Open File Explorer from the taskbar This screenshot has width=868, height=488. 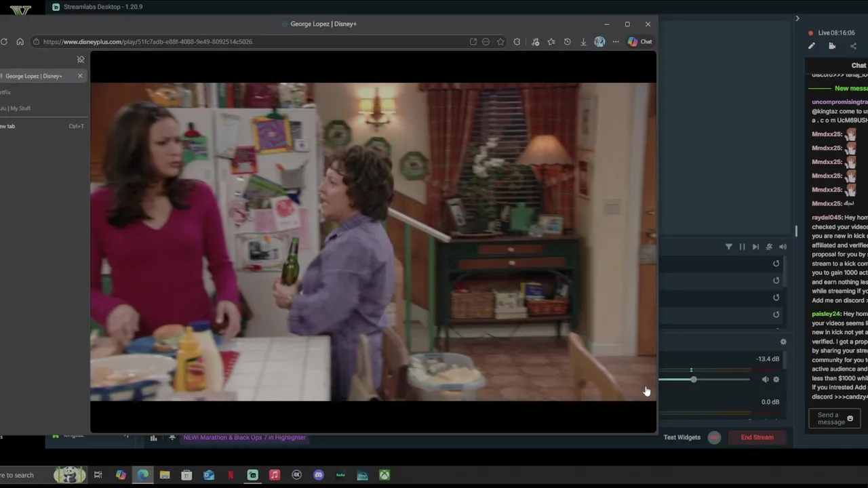[165, 475]
